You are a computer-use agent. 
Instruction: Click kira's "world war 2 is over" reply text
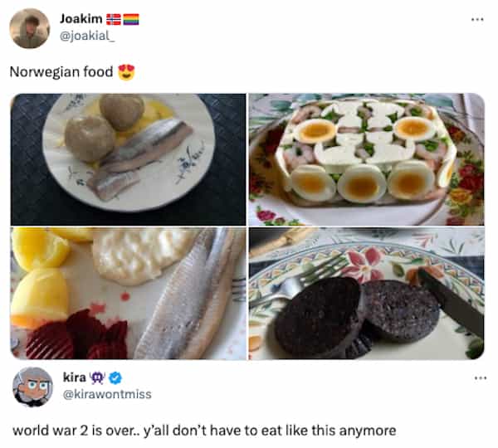[203, 431]
